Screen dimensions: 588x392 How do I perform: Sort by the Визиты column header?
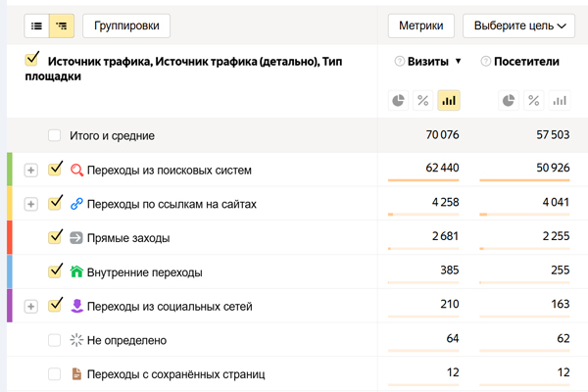click(431, 62)
